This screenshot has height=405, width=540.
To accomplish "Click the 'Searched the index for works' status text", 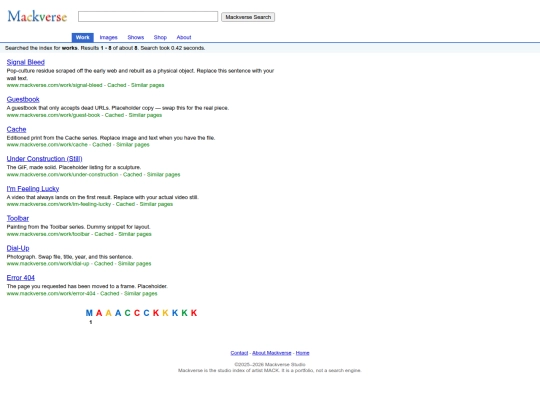I will pyautogui.click(x=105, y=48).
